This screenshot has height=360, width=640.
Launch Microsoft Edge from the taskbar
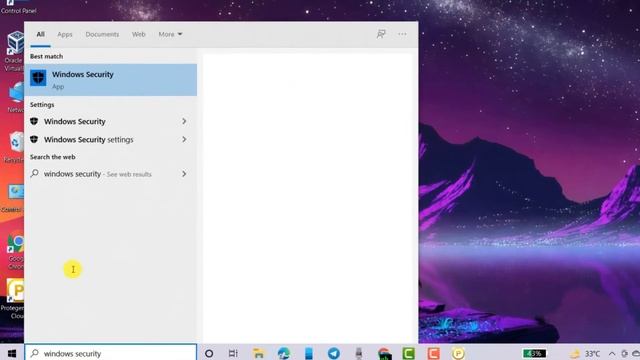tap(284, 353)
